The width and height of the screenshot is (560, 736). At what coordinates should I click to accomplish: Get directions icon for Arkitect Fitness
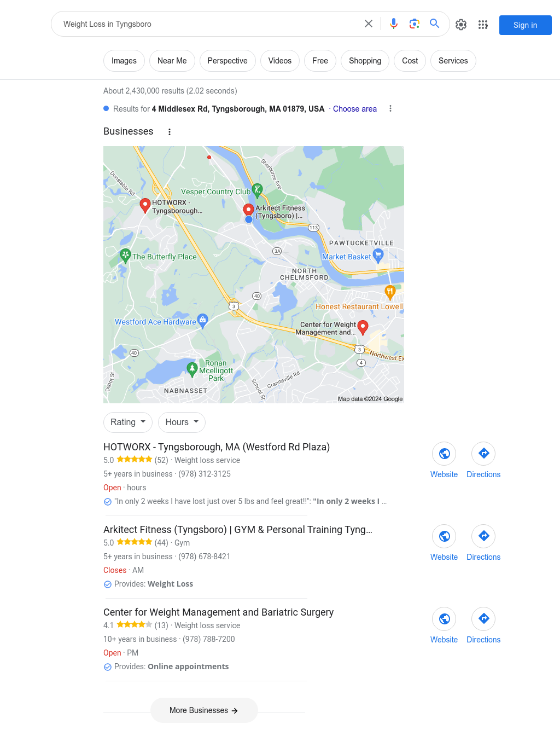(483, 536)
